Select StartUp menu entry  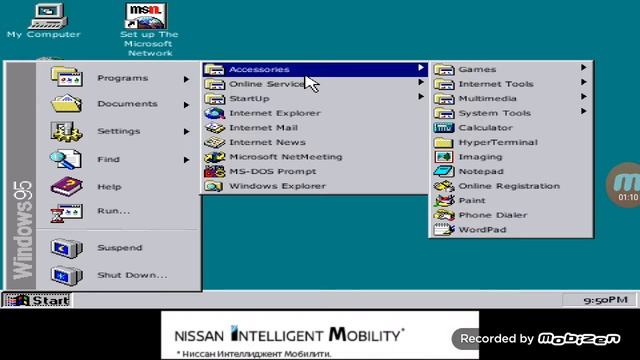[315, 98]
